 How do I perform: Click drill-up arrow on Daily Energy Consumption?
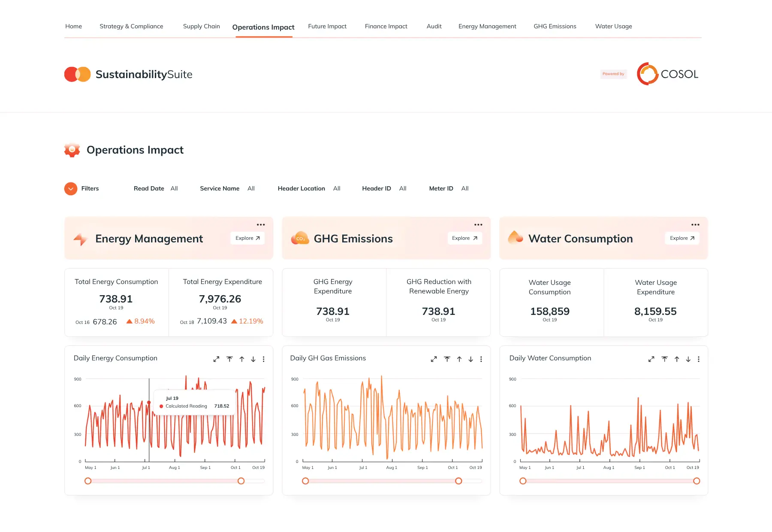(242, 359)
